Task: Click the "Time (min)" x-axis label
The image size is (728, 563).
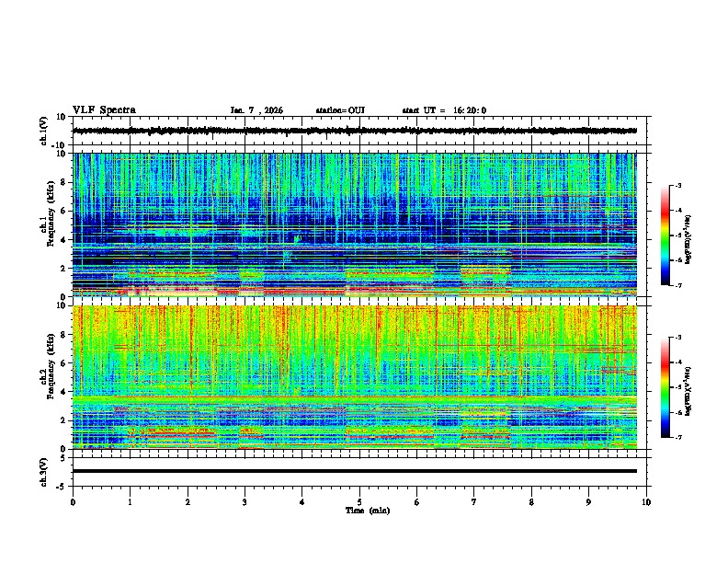Action: coord(368,511)
